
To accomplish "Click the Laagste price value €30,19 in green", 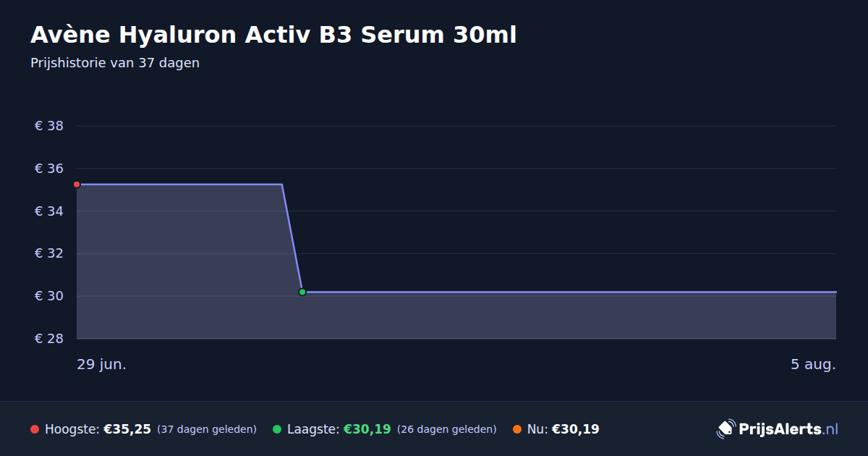I will [367, 429].
